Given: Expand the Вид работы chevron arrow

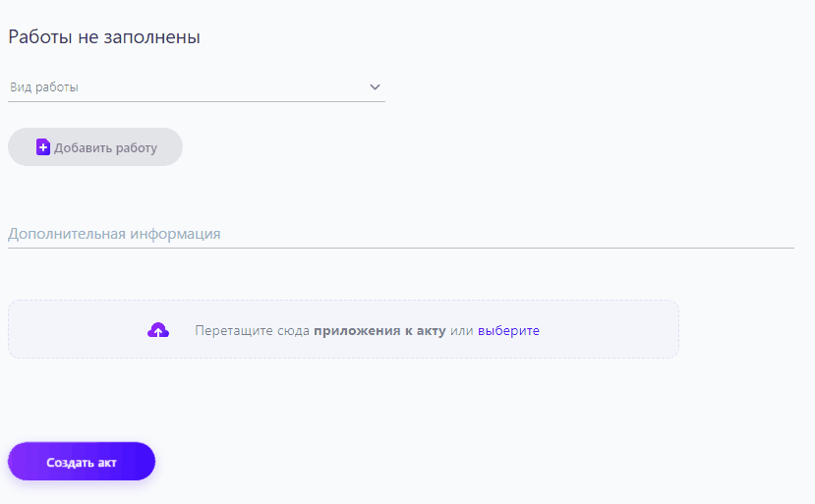Looking at the screenshot, I should click(x=375, y=87).
